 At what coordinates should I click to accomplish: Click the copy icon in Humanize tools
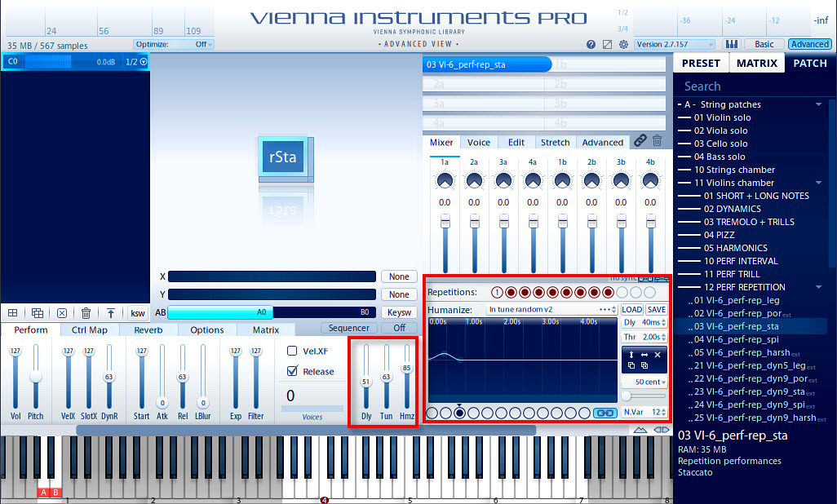631,365
